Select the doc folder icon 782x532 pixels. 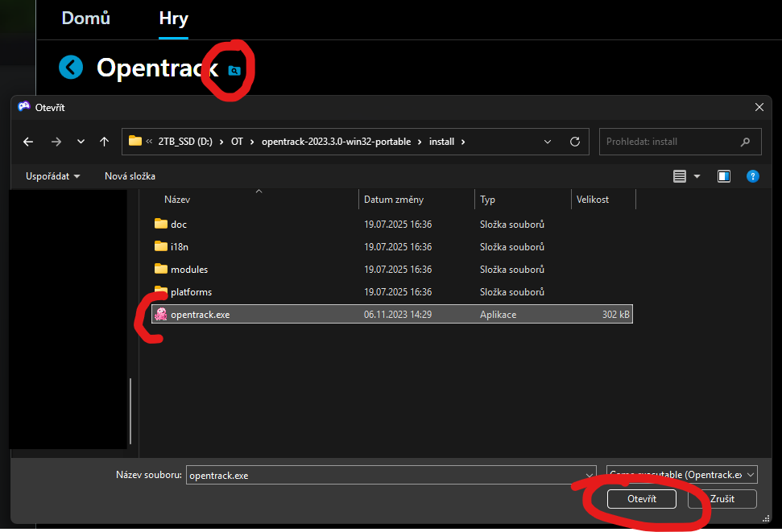point(160,224)
